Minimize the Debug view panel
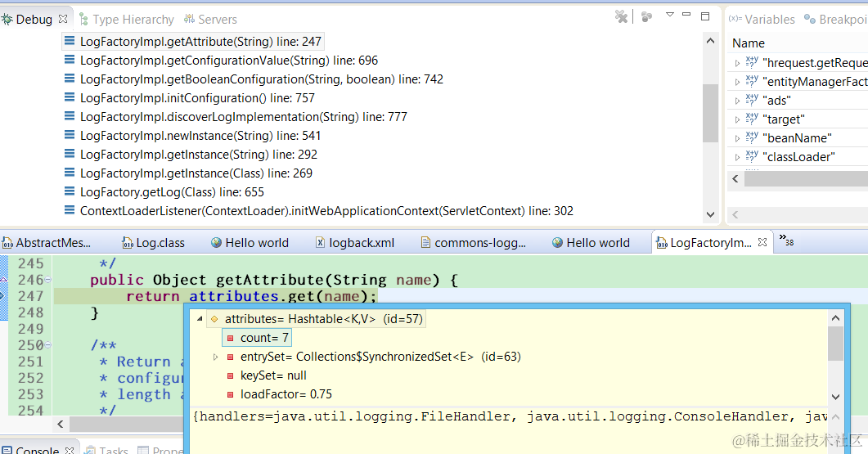Screen dimensions: 868x454 (686, 15)
